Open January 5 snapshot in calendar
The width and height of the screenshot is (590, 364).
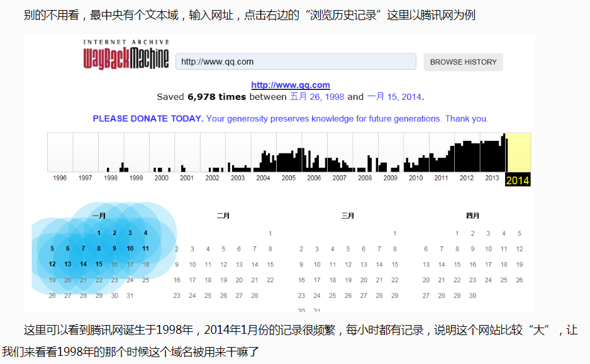click(x=52, y=248)
